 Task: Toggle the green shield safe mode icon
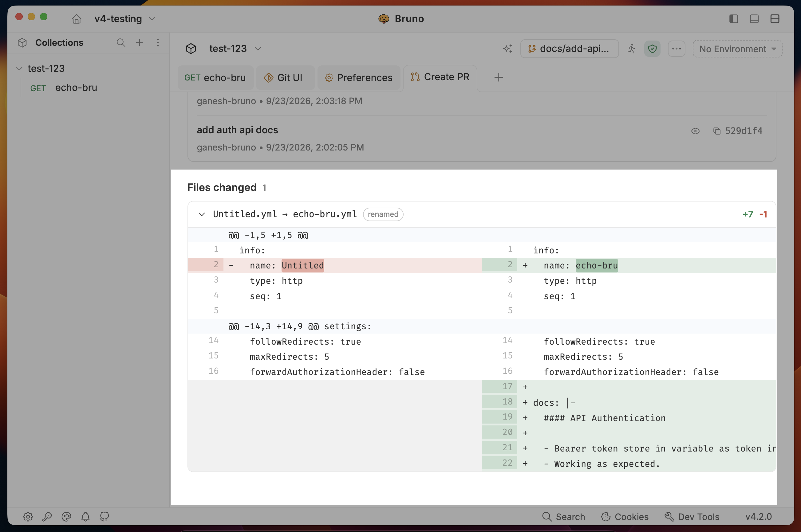point(652,49)
